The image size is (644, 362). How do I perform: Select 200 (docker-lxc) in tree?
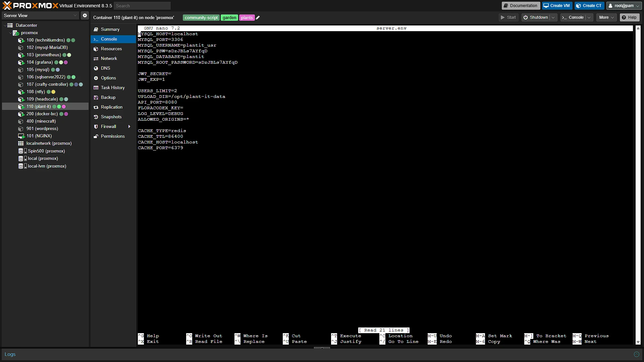click(x=45, y=114)
